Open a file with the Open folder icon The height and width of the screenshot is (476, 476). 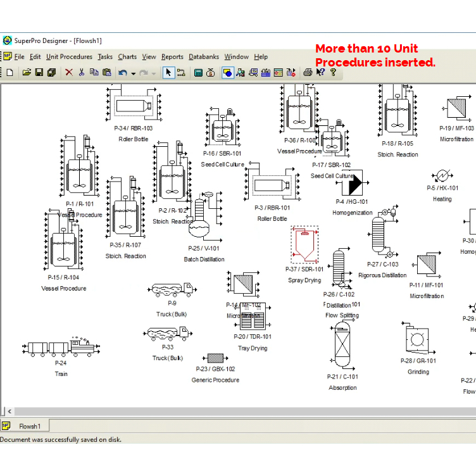[x=27, y=73]
